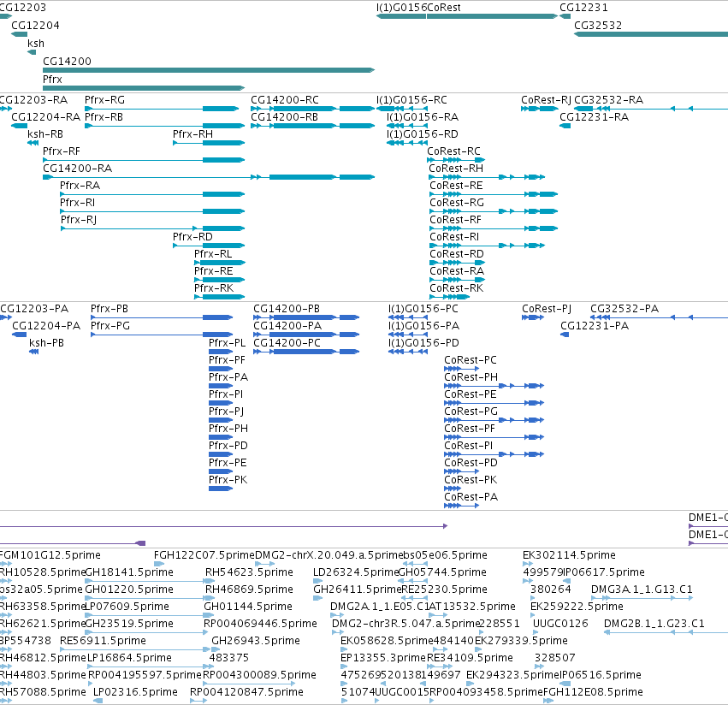728x705 pixels.
Task: Select the DMG3A.1_1.G13.C1 label
Action: tap(642, 589)
